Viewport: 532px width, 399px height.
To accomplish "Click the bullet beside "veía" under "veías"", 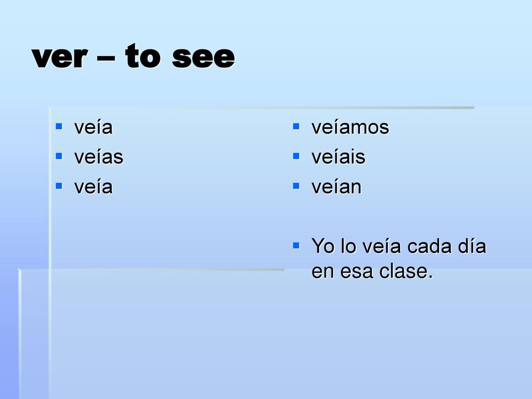I will (x=59, y=186).
